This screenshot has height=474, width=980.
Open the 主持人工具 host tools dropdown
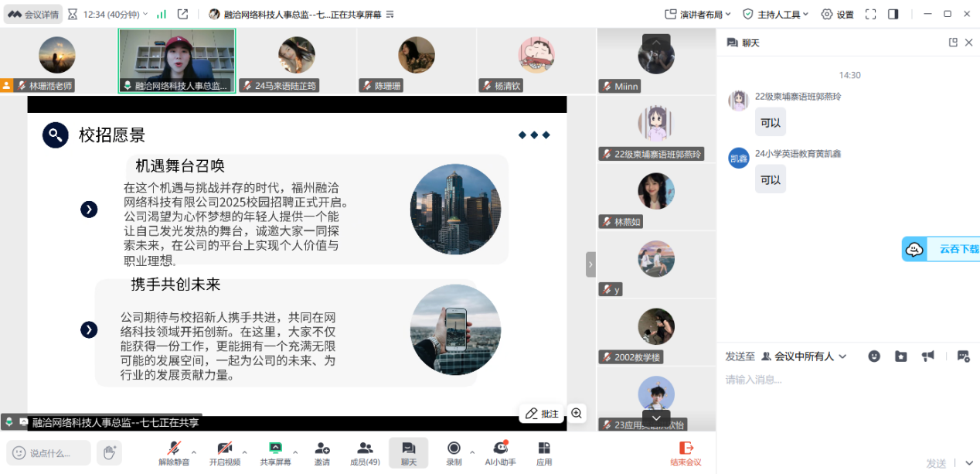[x=775, y=14]
